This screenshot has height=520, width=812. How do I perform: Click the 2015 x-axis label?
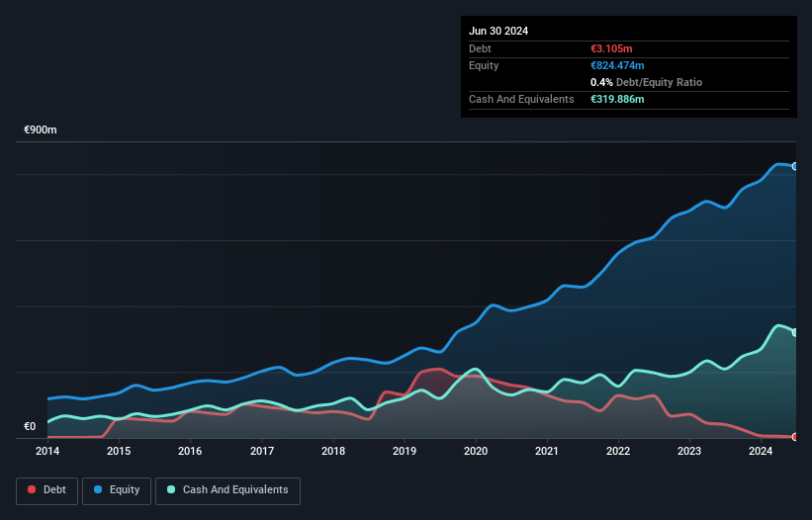[119, 451]
